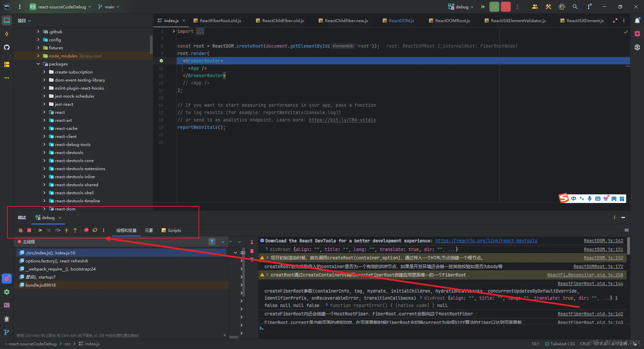Open the Debug tool window icon in sidebar
Image resolution: width=644 pixels, height=349 pixels.
click(x=7, y=278)
